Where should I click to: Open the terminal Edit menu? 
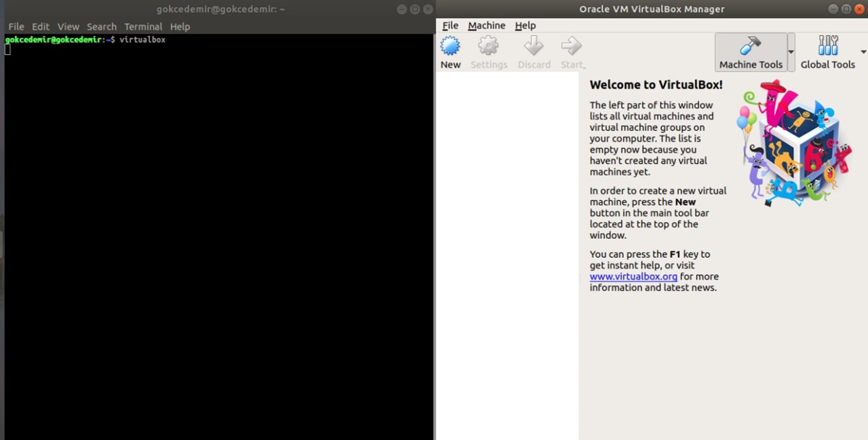pyautogui.click(x=41, y=27)
